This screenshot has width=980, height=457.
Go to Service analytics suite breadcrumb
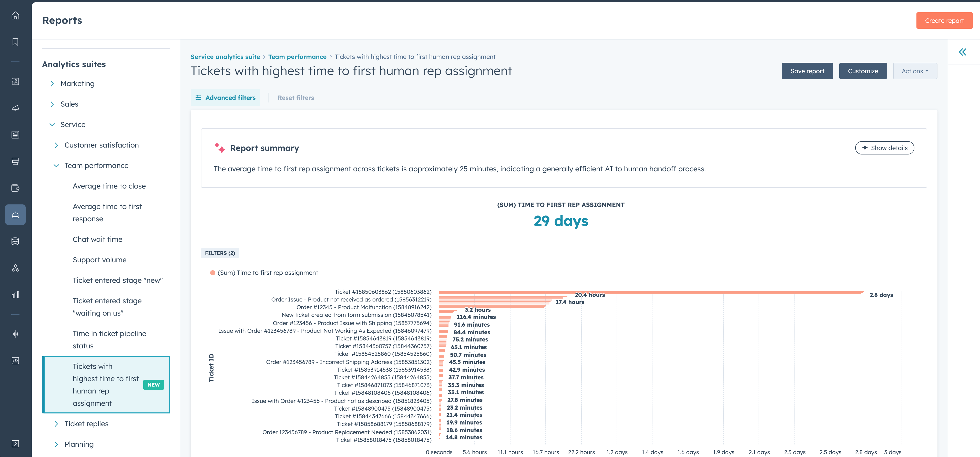[225, 57]
